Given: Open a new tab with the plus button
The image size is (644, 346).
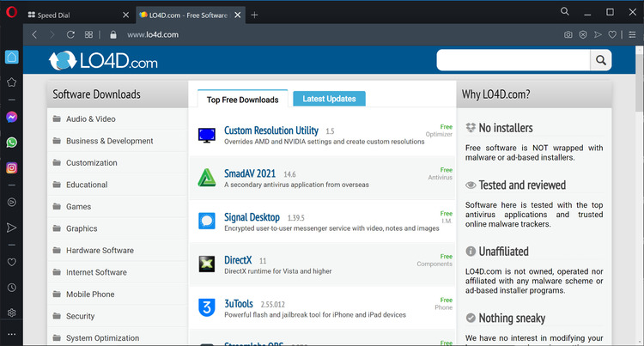Looking at the screenshot, I should click(x=254, y=15).
